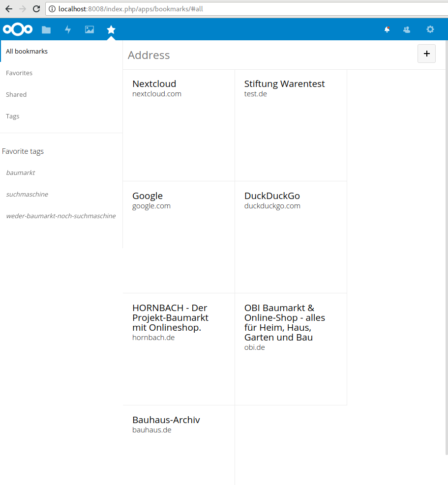Open the Bookmarks star icon

111,29
